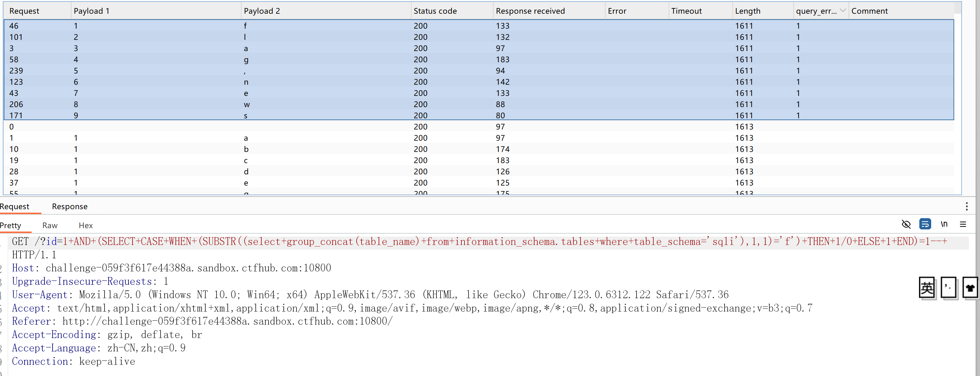Viewport: 980px width, 376px height.
Task: Switch to the Hex view tab
Action: pyautogui.click(x=86, y=225)
